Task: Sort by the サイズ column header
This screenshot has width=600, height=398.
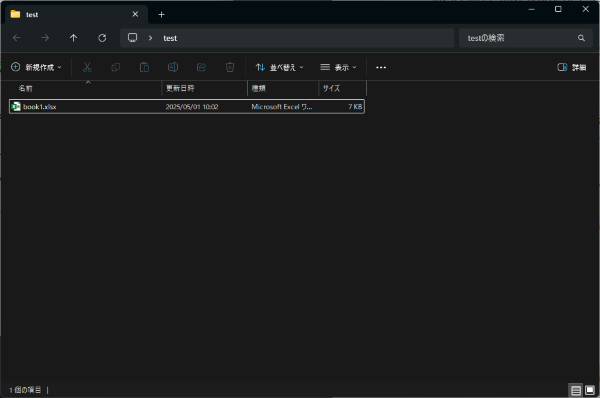Action: tap(342, 88)
